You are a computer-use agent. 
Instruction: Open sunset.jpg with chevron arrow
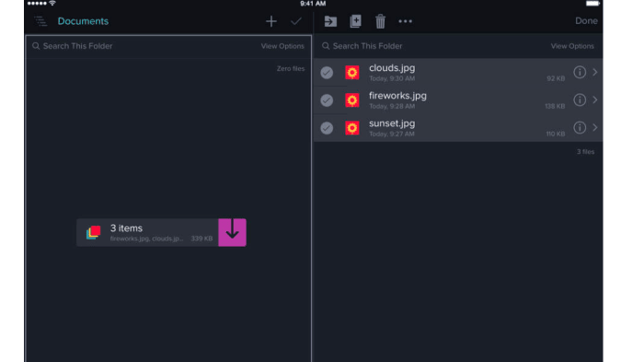(594, 127)
